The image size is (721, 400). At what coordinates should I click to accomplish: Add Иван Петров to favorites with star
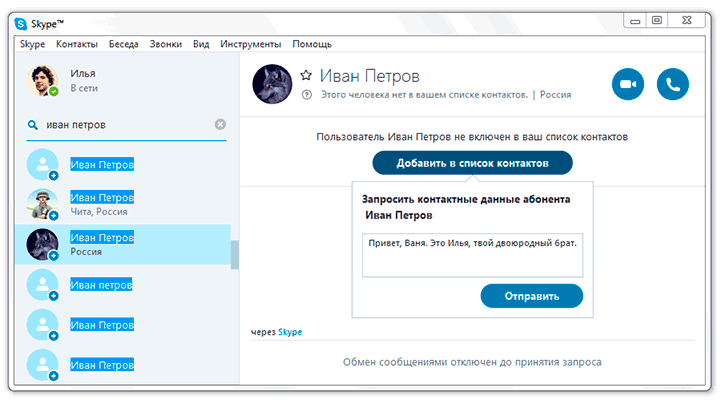click(306, 75)
